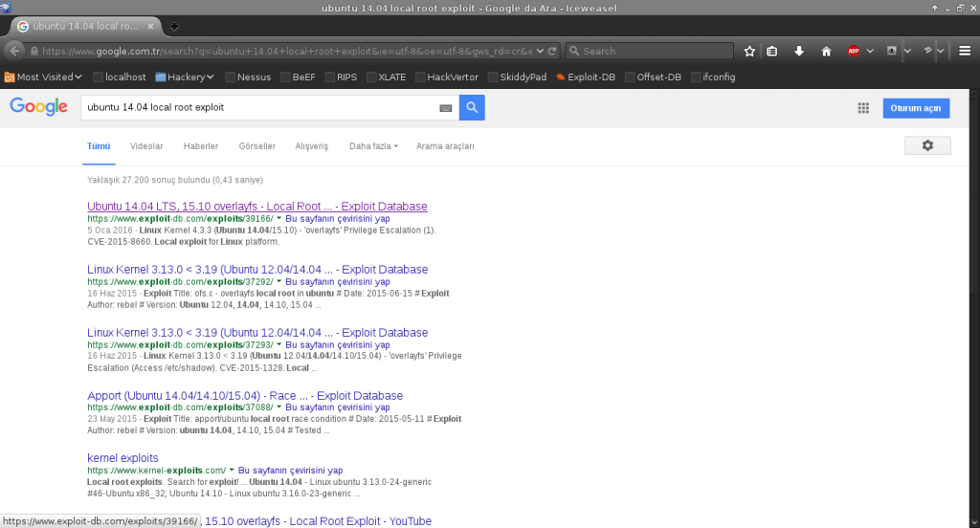Click the blue Google search magnifier button
Image resolution: width=980 pixels, height=528 pixels.
click(472, 108)
